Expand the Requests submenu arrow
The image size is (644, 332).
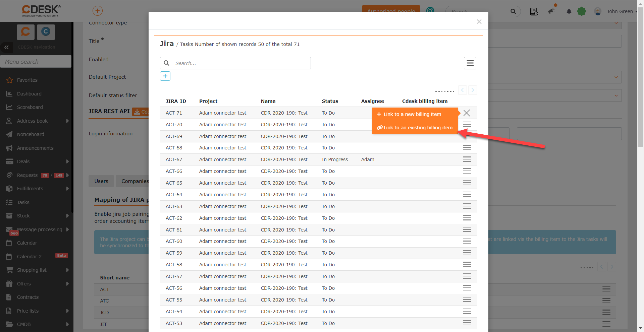67,175
